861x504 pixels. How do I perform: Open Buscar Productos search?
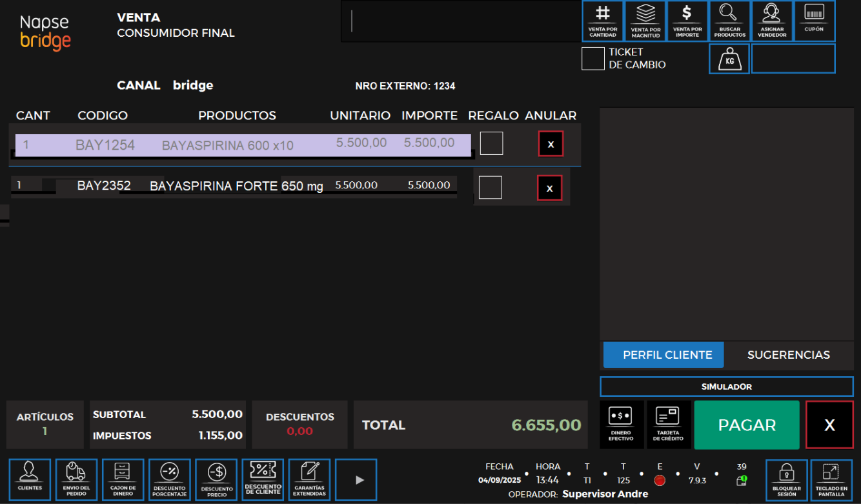point(730,21)
